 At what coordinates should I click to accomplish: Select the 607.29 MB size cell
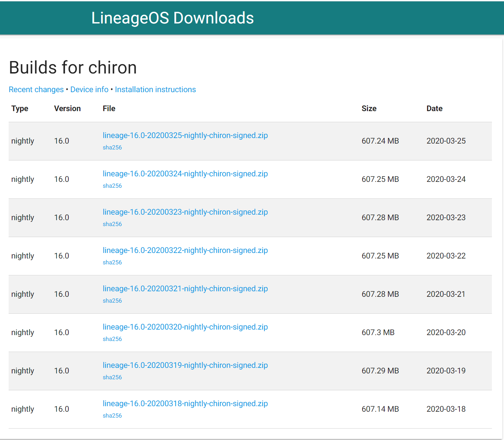[380, 371]
